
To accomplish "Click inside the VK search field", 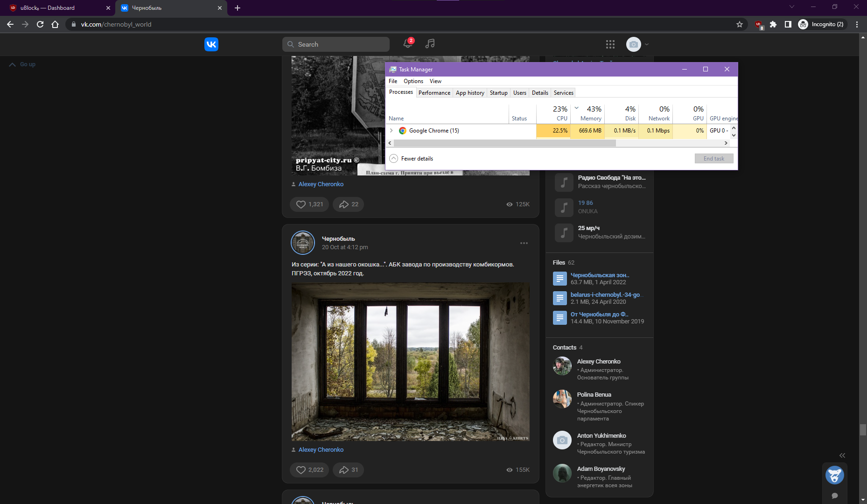I will [336, 44].
